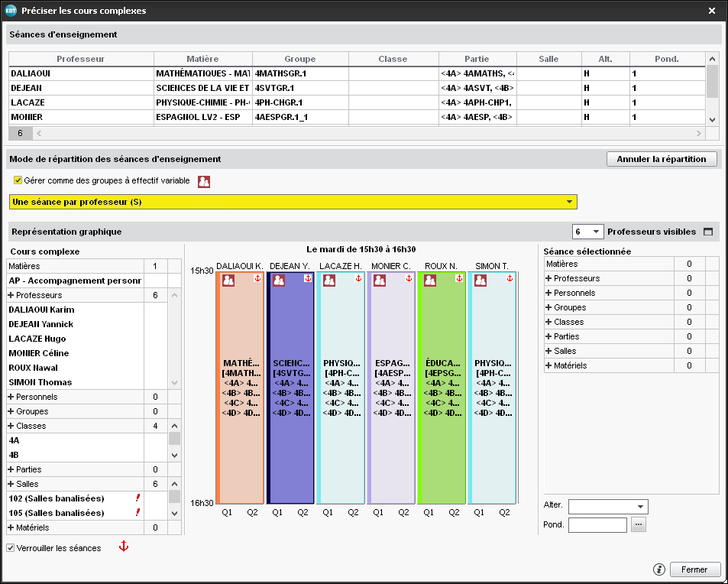The image size is (728, 584).
Task: Click the anchor lock icon in DALIAOUI K. session
Action: coord(257,278)
